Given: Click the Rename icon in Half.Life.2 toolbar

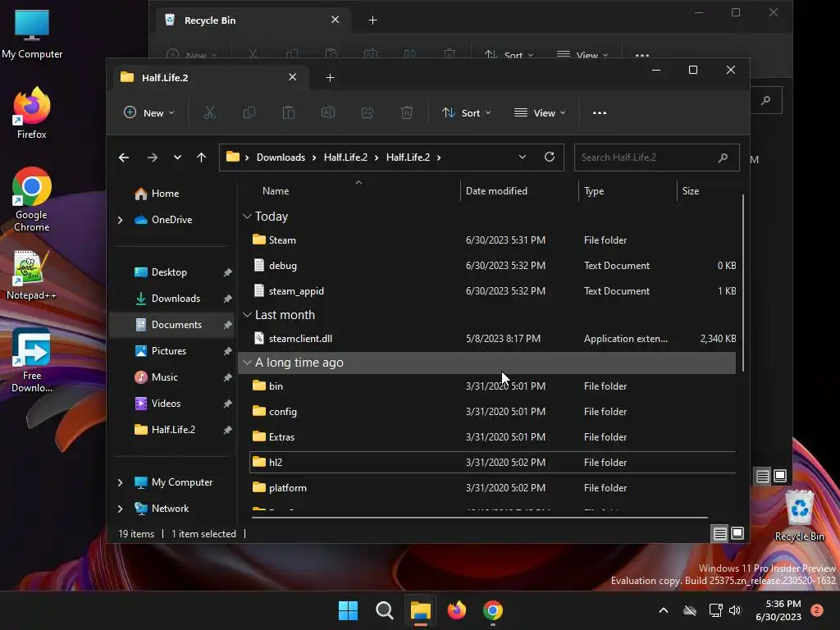Looking at the screenshot, I should coord(328,113).
